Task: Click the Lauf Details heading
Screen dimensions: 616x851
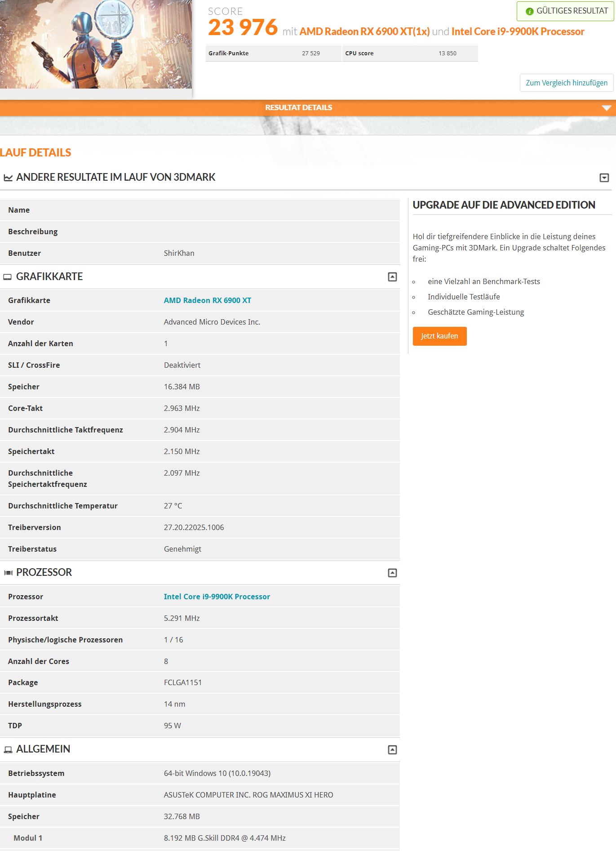Action: 35,153
